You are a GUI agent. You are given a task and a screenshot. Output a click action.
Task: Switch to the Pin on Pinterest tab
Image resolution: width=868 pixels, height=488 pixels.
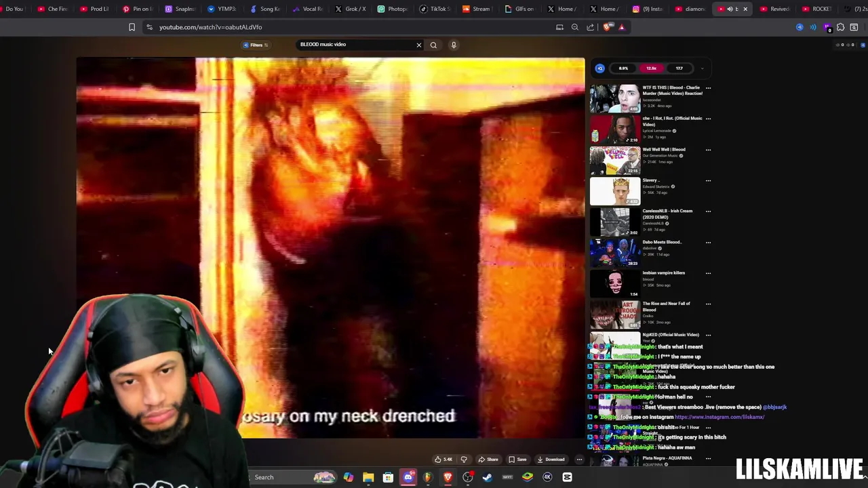pyautogui.click(x=138, y=9)
